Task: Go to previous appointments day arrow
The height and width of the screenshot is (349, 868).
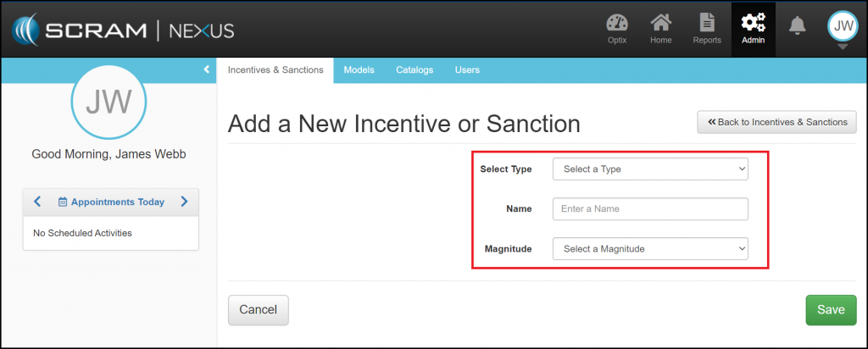Action: coord(36,202)
